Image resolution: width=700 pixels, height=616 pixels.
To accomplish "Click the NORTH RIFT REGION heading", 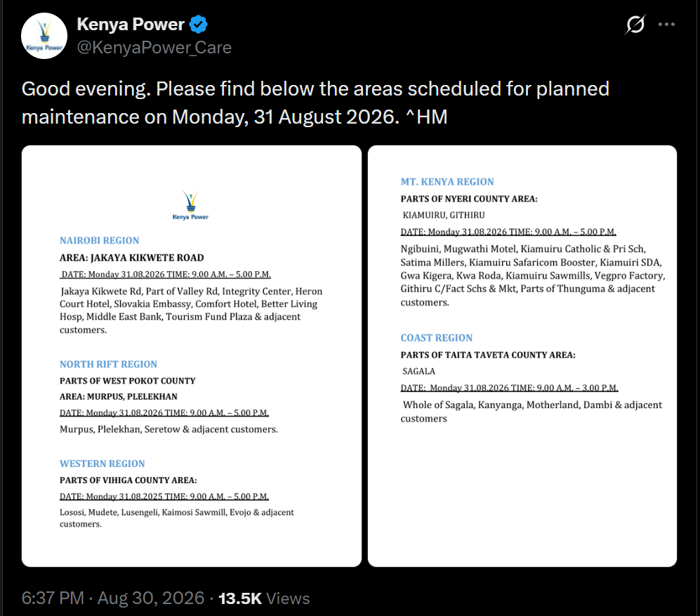I will click(x=109, y=364).
